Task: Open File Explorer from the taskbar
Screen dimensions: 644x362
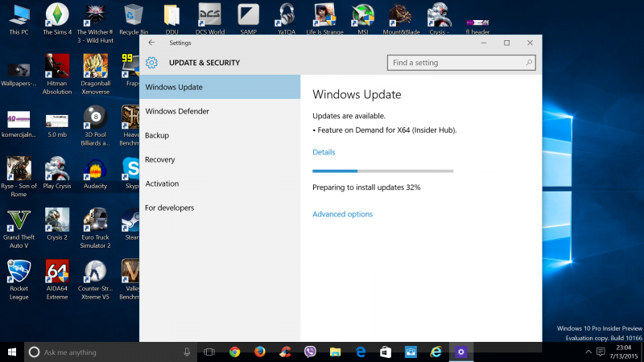Action: pyautogui.click(x=335, y=352)
